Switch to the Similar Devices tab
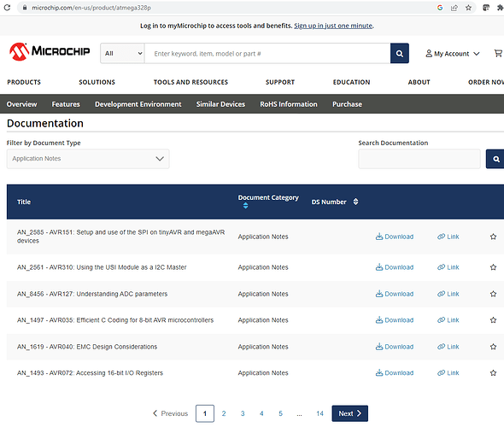 [x=220, y=104]
